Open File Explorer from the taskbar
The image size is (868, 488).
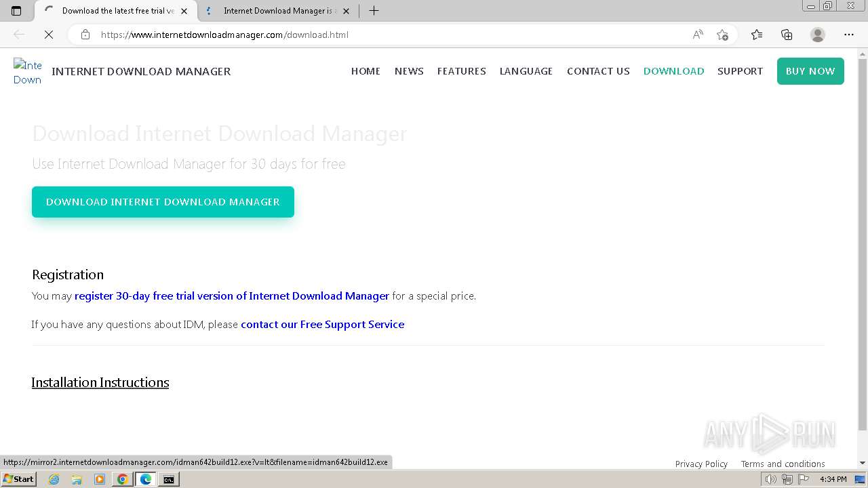pyautogui.click(x=77, y=479)
